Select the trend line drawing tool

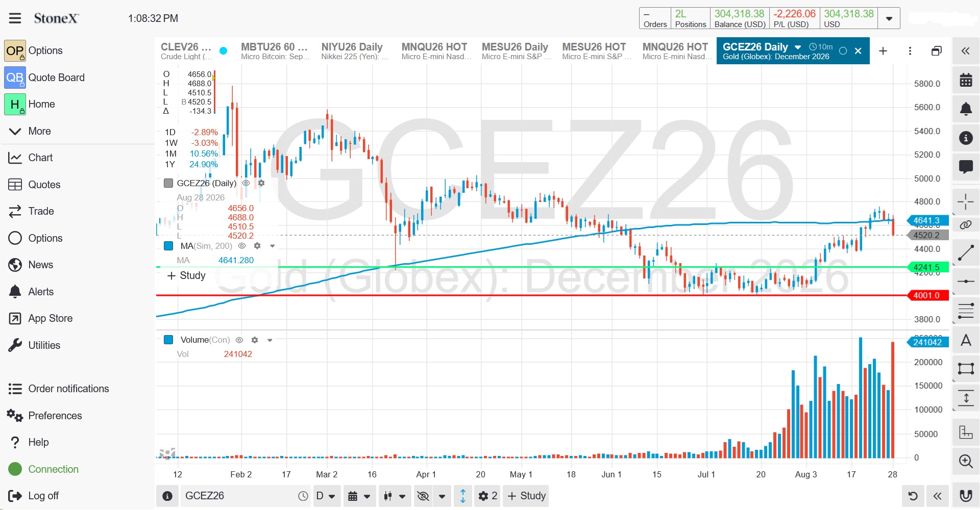[965, 253]
